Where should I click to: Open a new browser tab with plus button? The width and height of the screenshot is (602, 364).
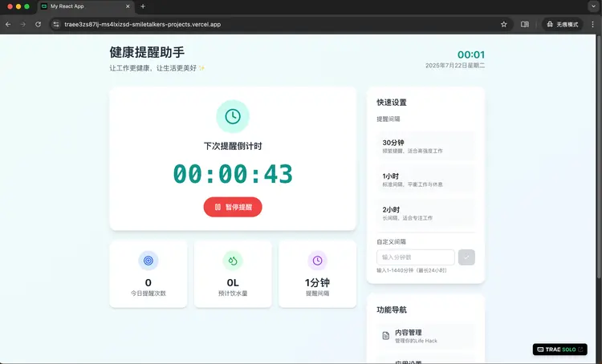click(x=143, y=6)
